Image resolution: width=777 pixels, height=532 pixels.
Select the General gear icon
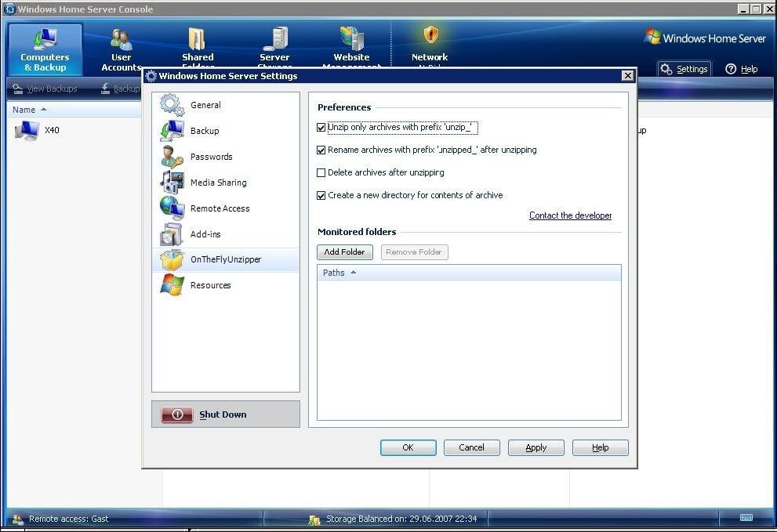(172, 104)
